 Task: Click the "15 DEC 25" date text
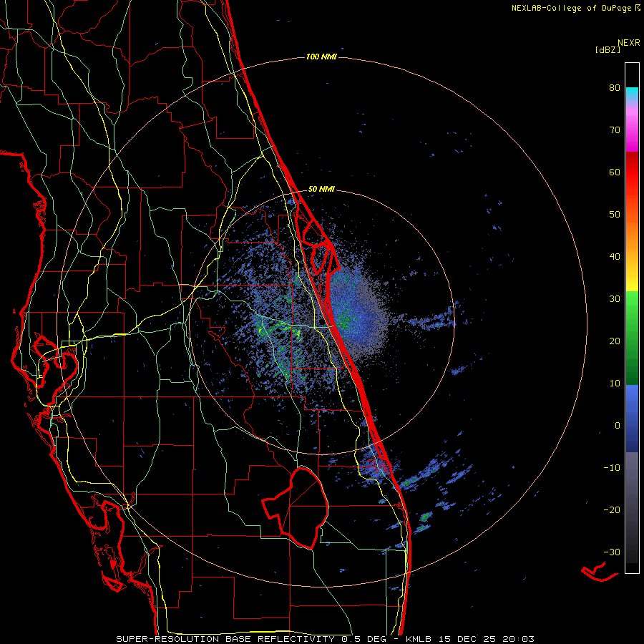(x=467, y=639)
